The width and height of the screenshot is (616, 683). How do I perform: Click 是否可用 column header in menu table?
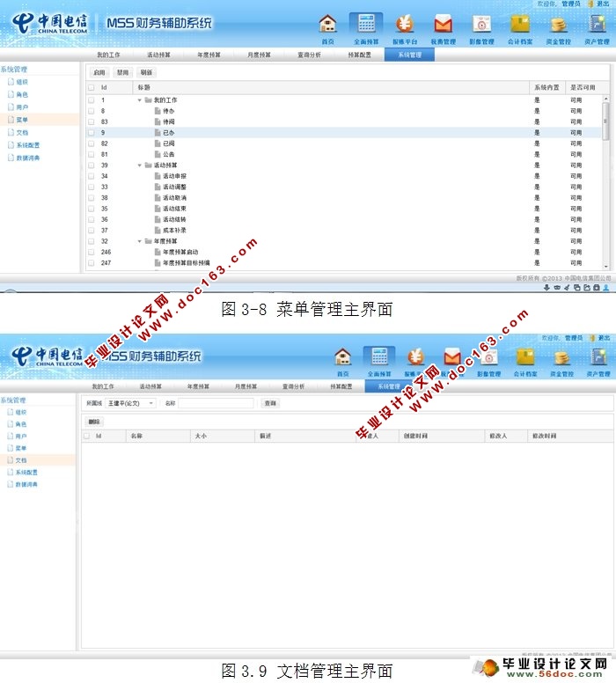(583, 87)
